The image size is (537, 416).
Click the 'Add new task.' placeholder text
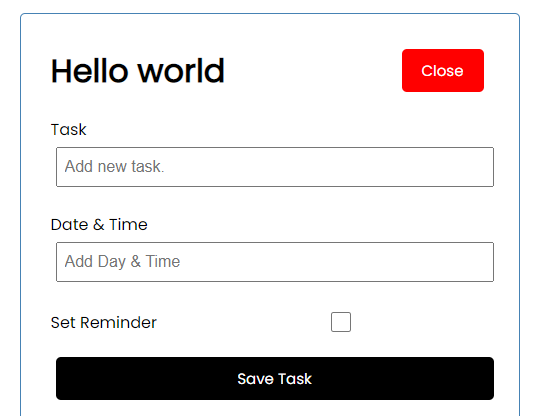[114, 166]
